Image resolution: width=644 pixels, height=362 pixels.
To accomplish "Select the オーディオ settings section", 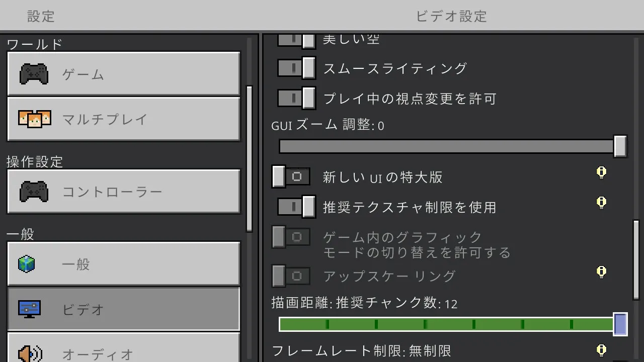I will click(123, 352).
